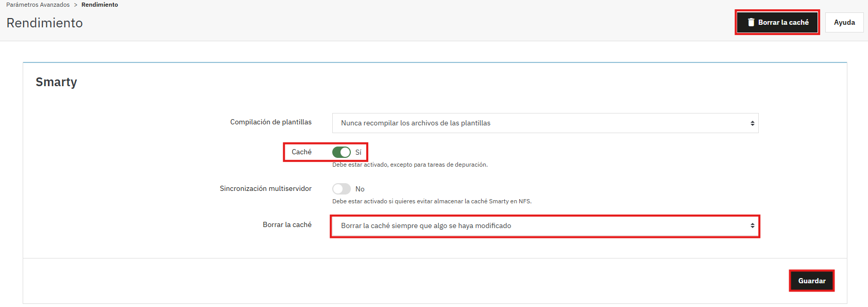Image resolution: width=868 pixels, height=307 pixels.
Task: Open the 'Borrar la caché siempre' dropdown
Action: pos(544,226)
